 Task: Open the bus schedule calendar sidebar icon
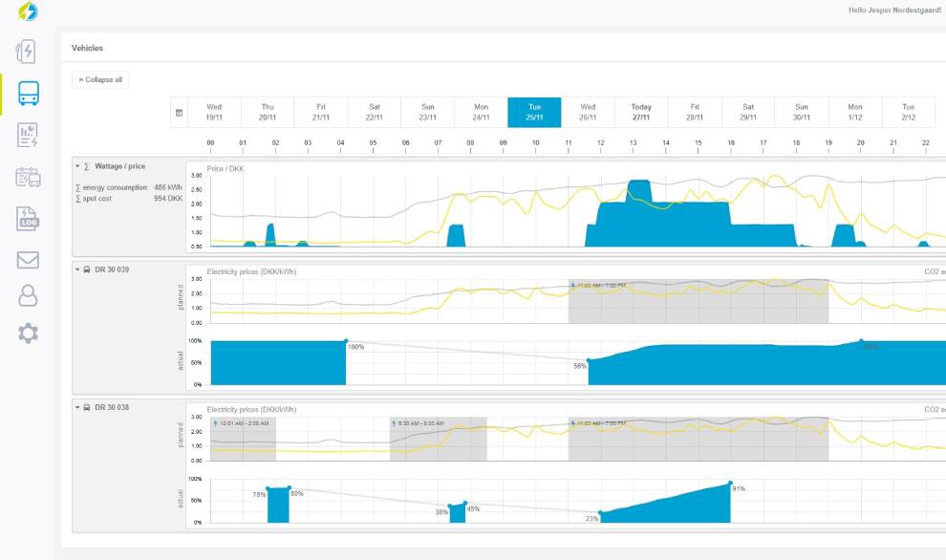pyautogui.click(x=28, y=177)
